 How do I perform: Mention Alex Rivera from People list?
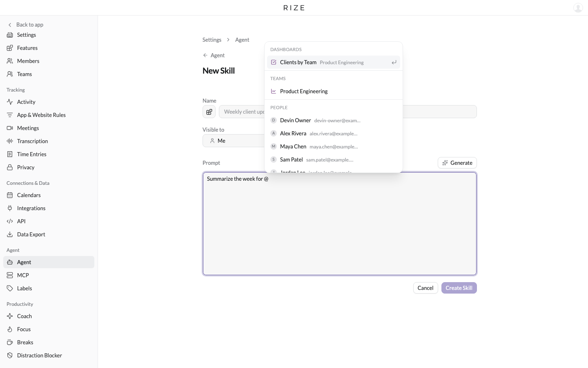tap(334, 133)
